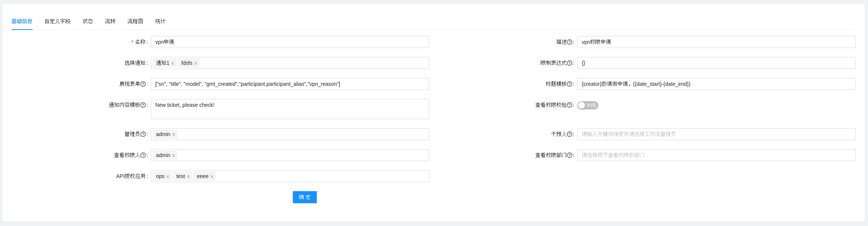The height and width of the screenshot is (226, 868).
Task: Open the 流程图 tab
Action: 135,21
